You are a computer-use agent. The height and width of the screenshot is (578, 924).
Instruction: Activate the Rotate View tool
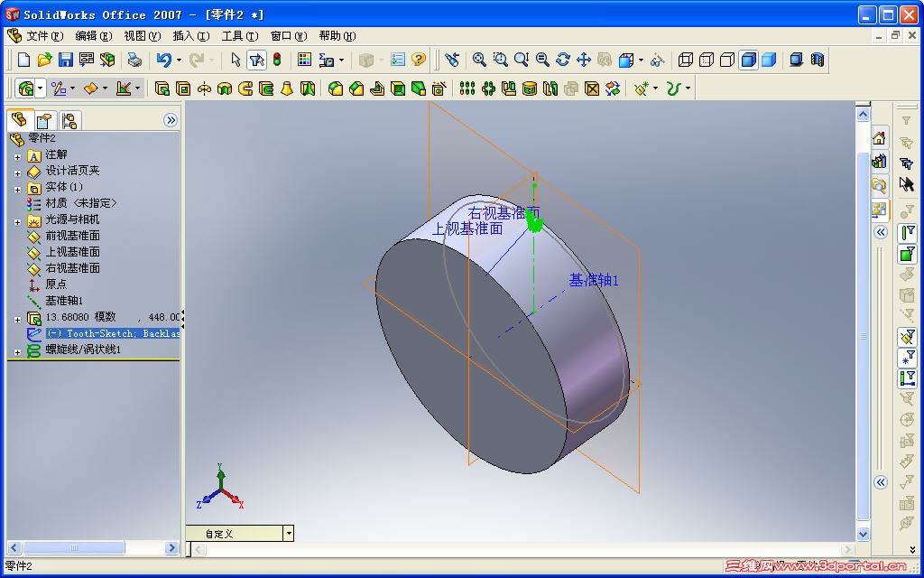coord(563,60)
